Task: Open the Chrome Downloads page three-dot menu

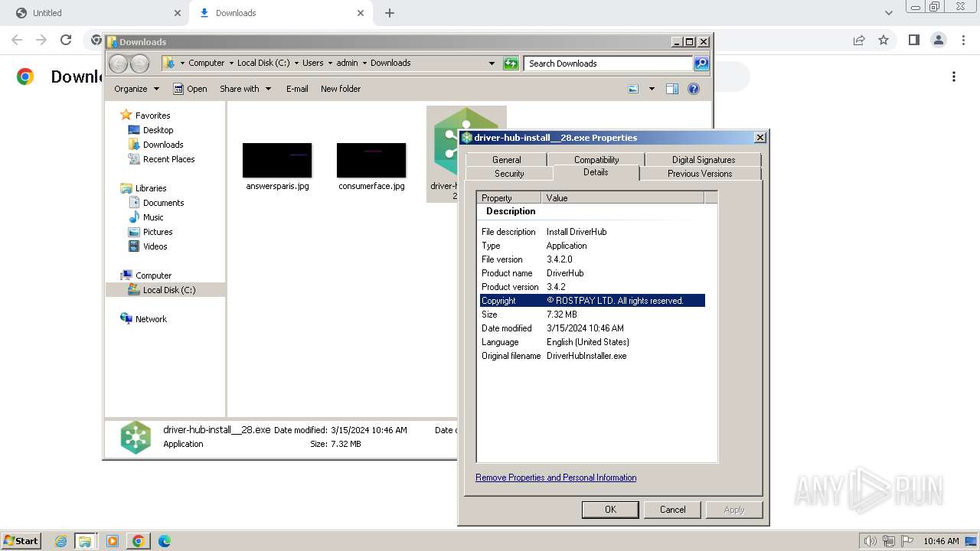Action: (954, 77)
